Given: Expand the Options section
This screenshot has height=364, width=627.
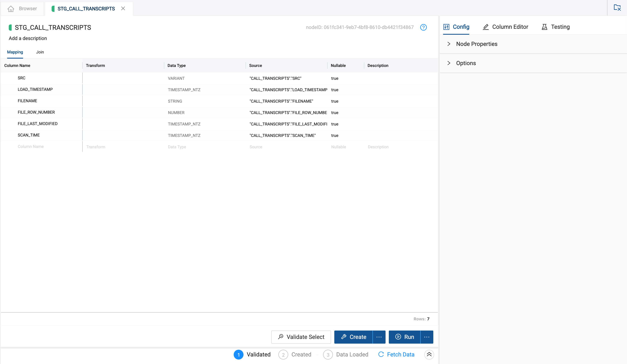Looking at the screenshot, I should pos(533,63).
